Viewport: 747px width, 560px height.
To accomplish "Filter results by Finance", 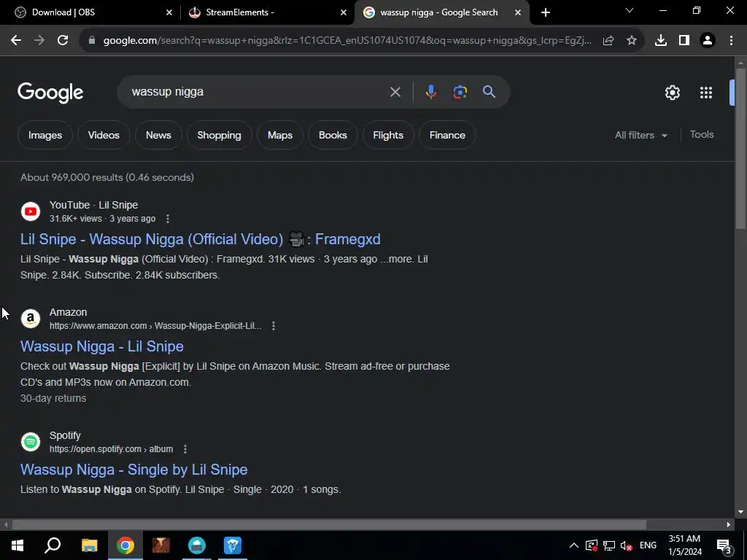I will tap(447, 135).
